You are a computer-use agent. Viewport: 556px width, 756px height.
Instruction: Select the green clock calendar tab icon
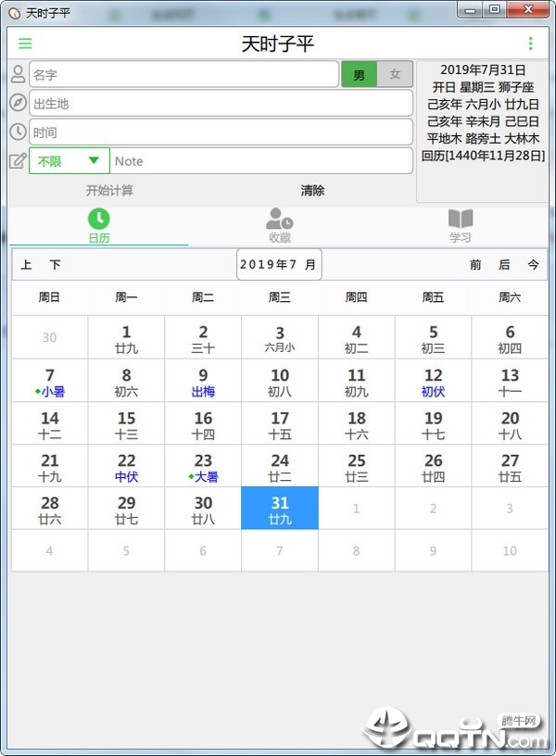click(x=99, y=219)
